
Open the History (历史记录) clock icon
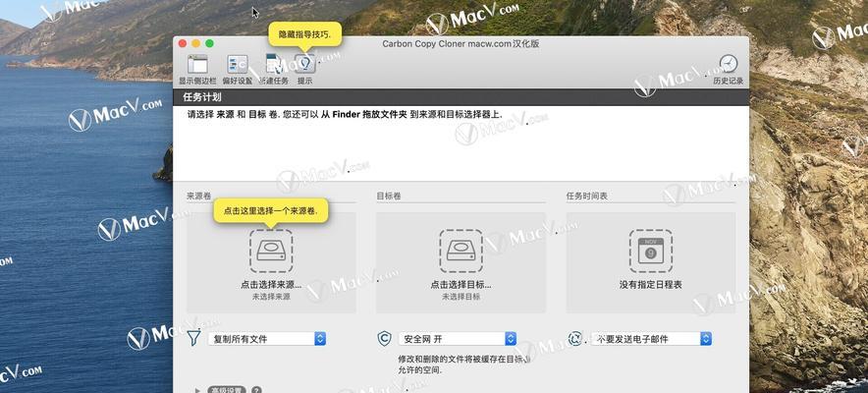(x=728, y=64)
